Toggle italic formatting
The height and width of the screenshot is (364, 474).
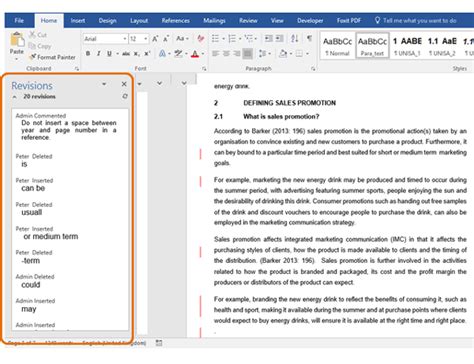[99, 53]
